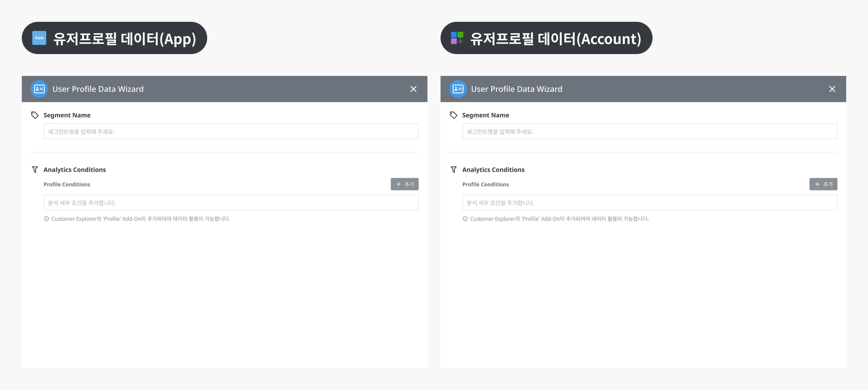Click 'Analytics Conditions' heading in App panel
This screenshot has height=390, width=868.
tap(74, 169)
